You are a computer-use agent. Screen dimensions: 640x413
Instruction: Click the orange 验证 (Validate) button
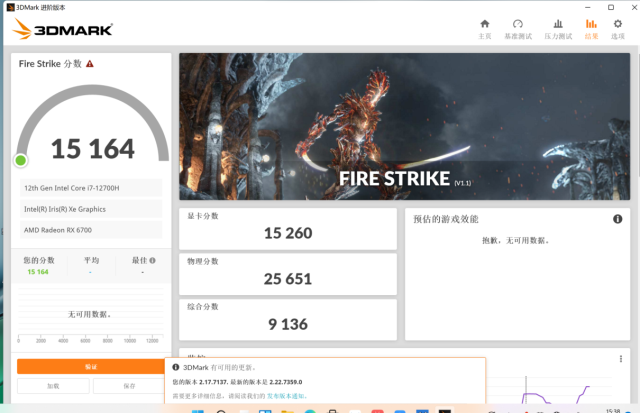[x=91, y=366]
